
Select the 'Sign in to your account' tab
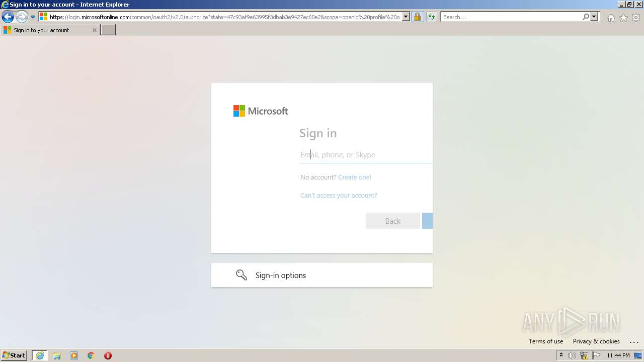tap(50, 30)
